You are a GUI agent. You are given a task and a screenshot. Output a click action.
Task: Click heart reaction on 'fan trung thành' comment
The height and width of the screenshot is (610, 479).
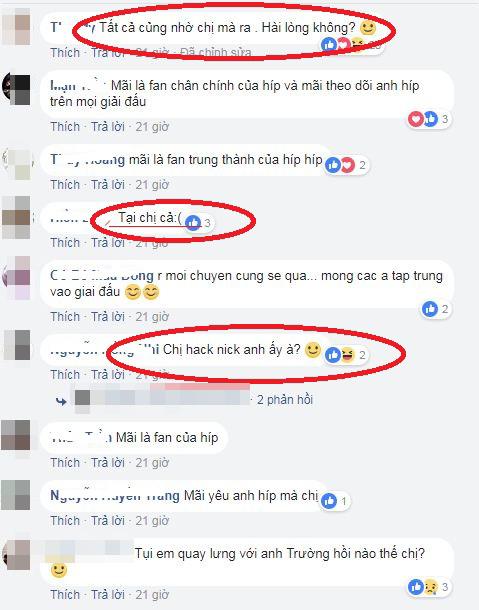click(347, 165)
